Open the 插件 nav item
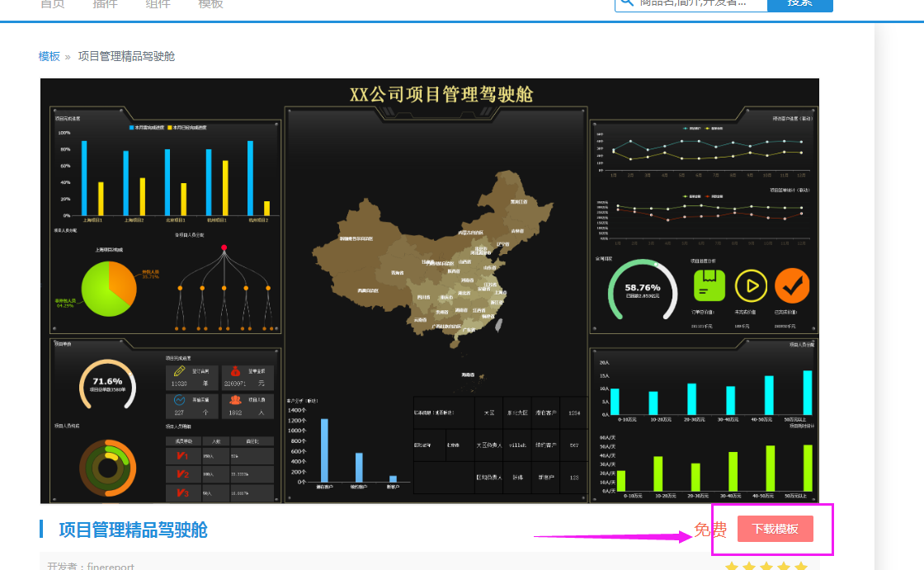Viewport: 924px width, 570px height. (105, 4)
